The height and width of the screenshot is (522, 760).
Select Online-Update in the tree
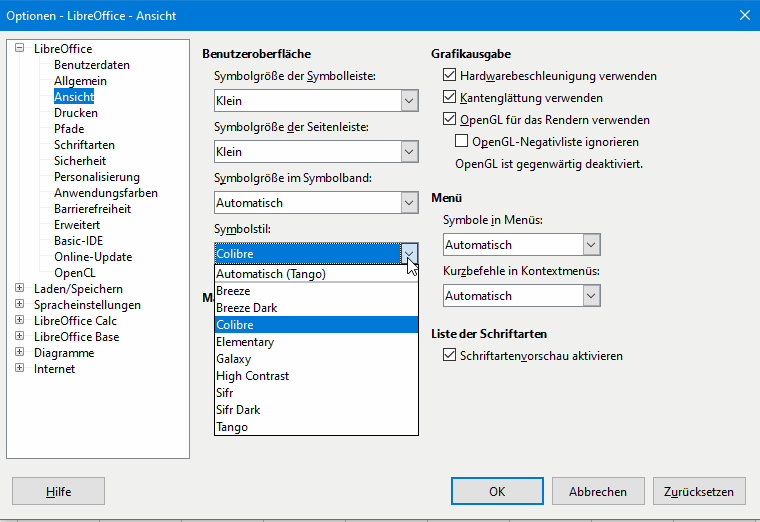(93, 257)
